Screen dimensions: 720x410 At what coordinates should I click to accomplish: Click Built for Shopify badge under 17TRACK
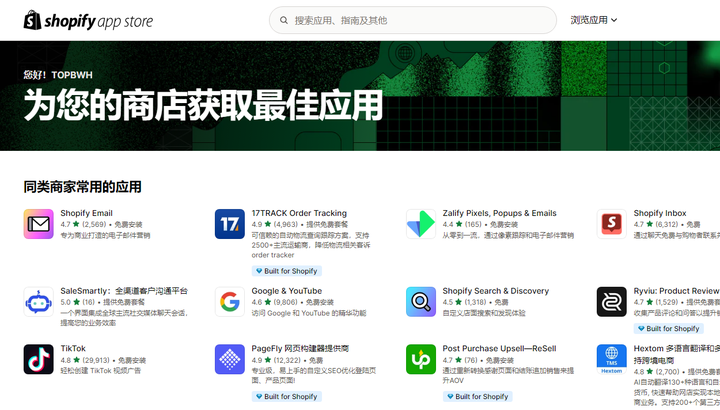(x=287, y=271)
